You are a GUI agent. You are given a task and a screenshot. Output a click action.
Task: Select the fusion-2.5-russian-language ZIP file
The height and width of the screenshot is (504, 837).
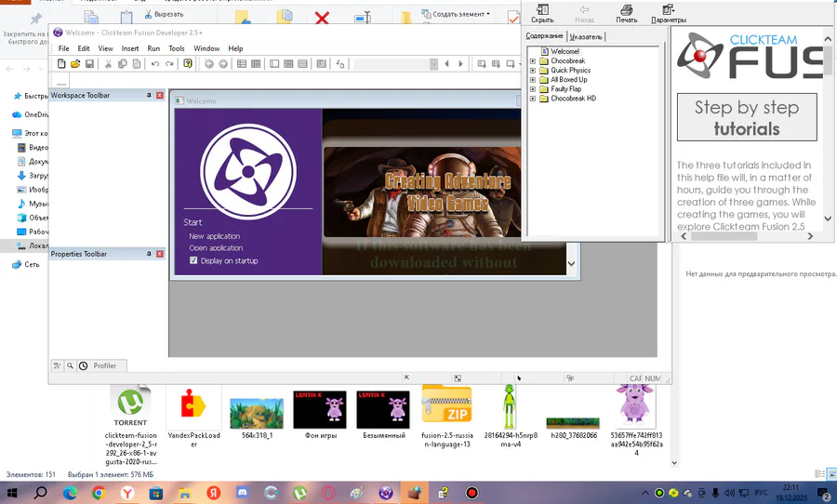pyautogui.click(x=446, y=417)
